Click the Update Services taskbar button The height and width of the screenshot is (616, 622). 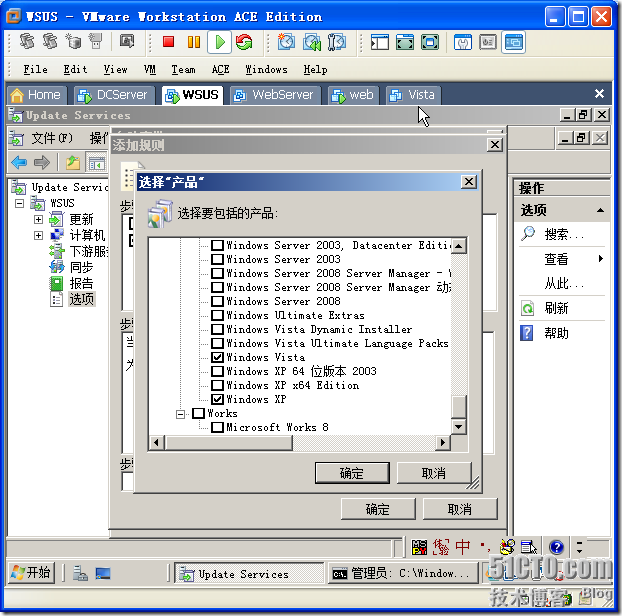249,574
